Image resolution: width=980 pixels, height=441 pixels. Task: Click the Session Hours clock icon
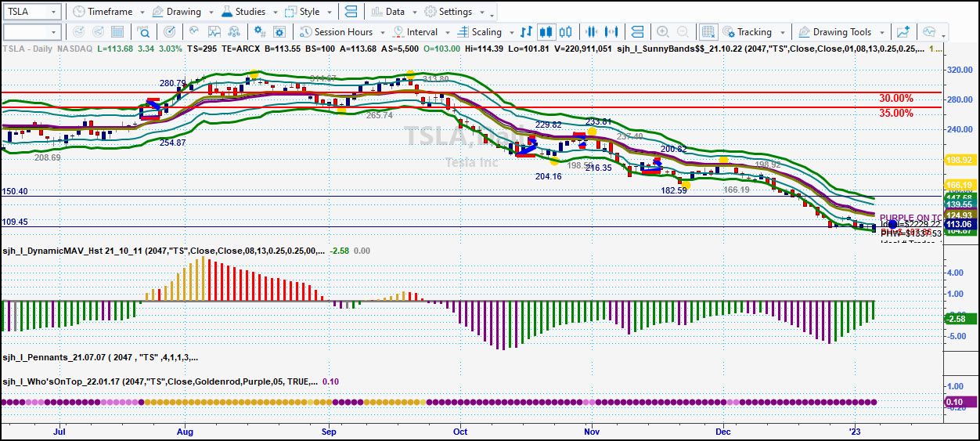pos(305,32)
